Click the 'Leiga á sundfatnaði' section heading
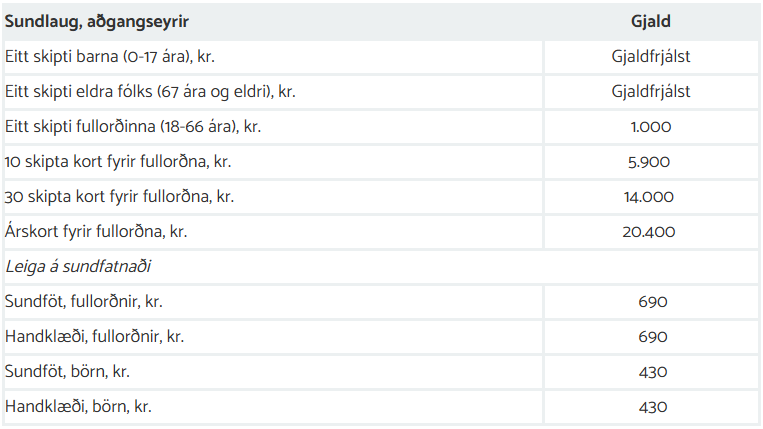Viewport: 763px width, 429px height. click(71, 267)
